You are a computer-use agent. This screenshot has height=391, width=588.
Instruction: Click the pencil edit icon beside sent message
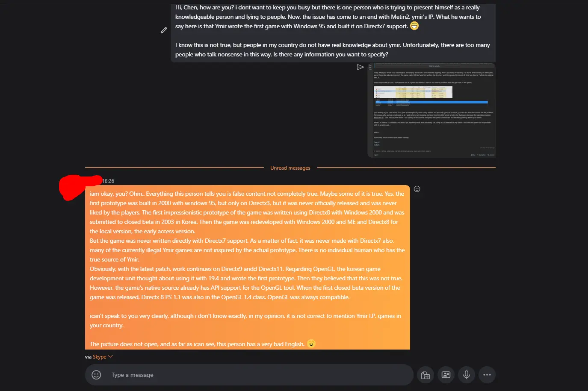163,30
